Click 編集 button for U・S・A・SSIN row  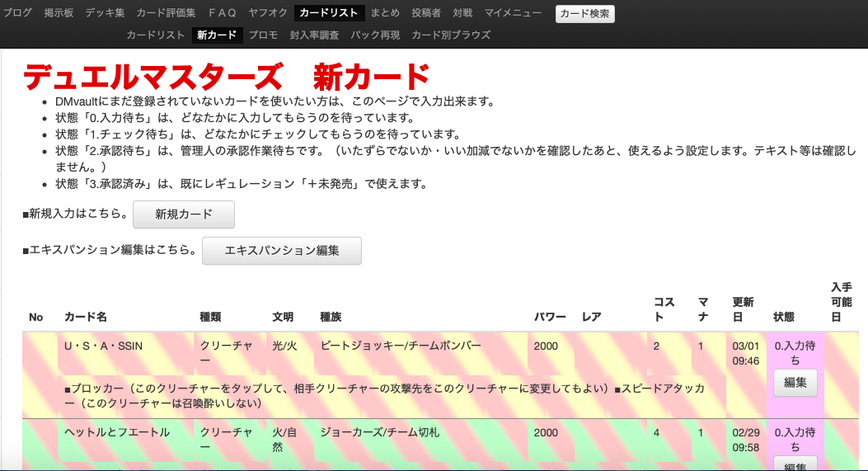click(795, 383)
